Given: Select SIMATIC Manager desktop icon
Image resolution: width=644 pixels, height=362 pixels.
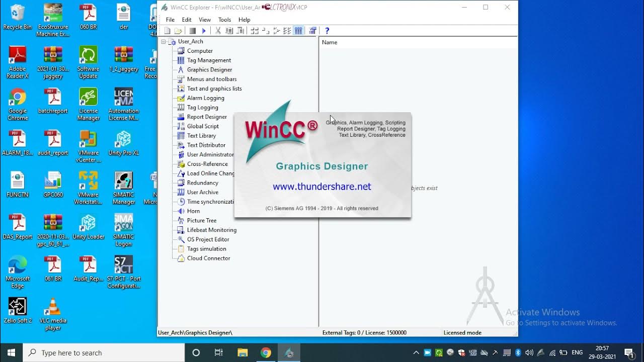Looking at the screenshot, I should coord(123,188).
